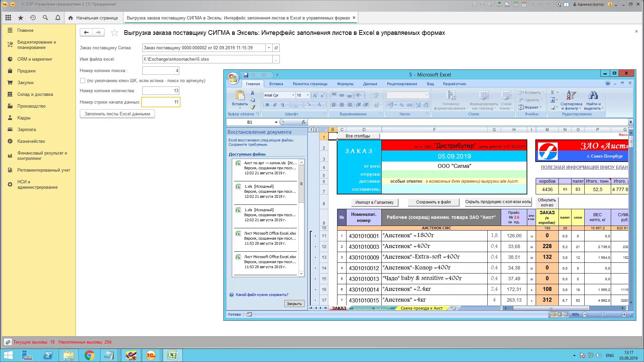Expand Paste options arrow under Вставить

pyautogui.click(x=240, y=108)
